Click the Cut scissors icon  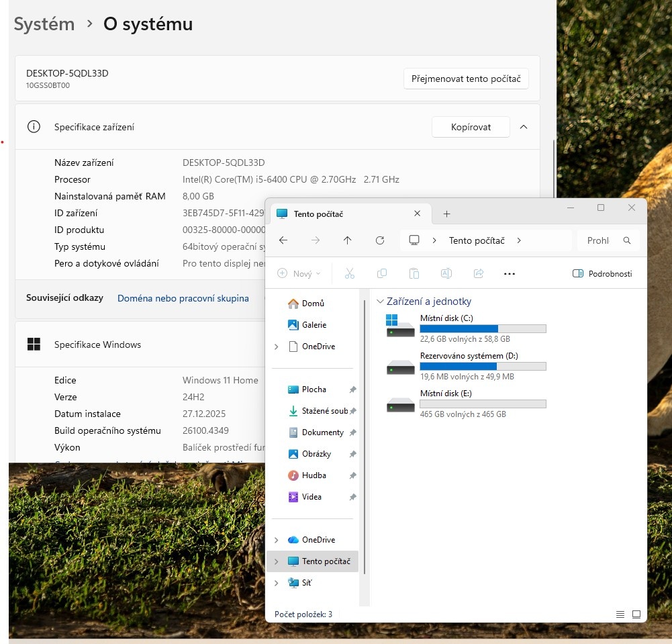tap(349, 273)
